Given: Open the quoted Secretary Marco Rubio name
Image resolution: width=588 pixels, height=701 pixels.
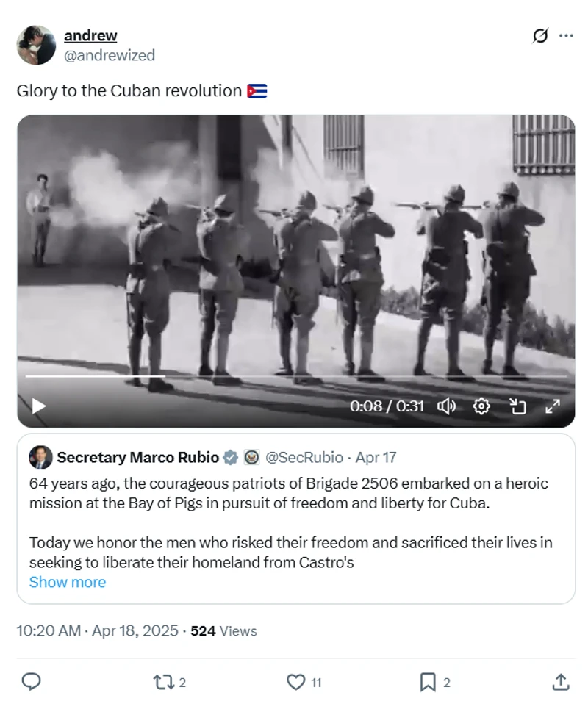Looking at the screenshot, I should (x=137, y=457).
